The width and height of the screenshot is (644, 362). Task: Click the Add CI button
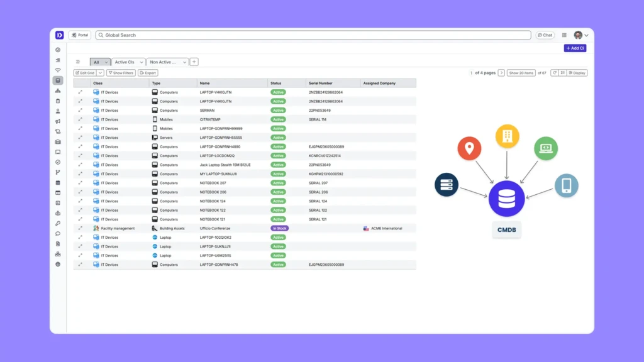pos(575,48)
